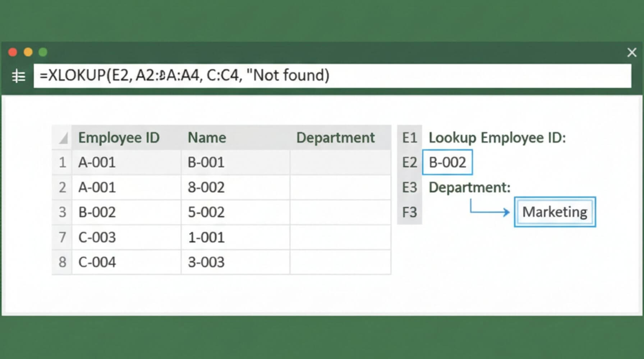Click the select-all triangle corner
The image size is (644, 359).
pyautogui.click(x=63, y=138)
